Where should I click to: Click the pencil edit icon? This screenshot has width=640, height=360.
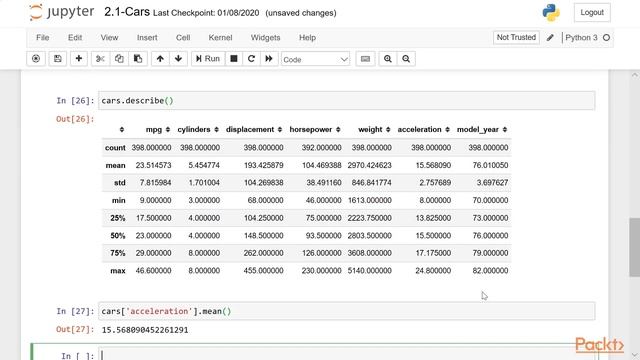[550, 38]
